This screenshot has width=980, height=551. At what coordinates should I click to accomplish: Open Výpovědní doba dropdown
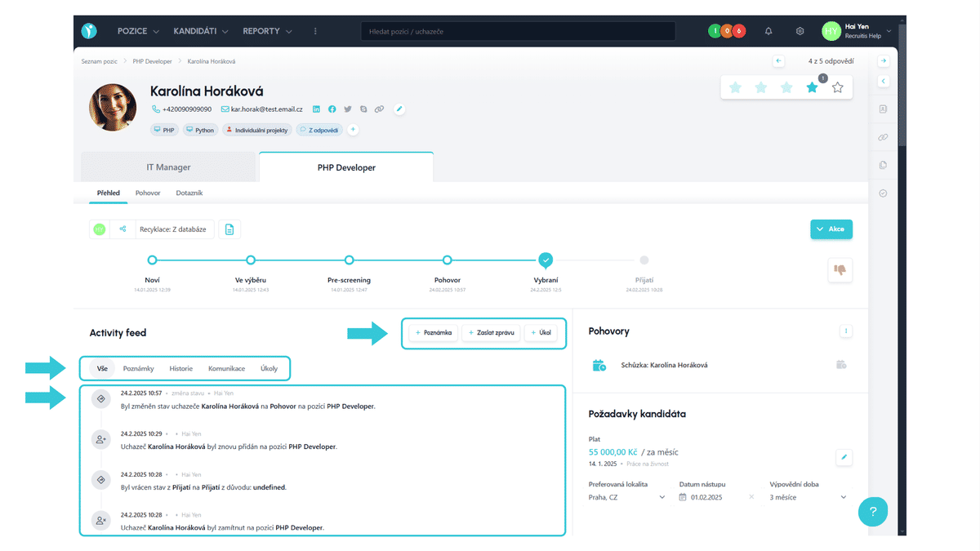coord(808,497)
